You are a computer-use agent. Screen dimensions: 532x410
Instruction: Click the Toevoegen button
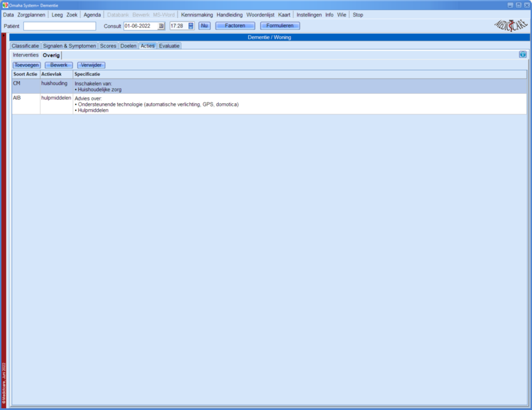[x=27, y=65]
